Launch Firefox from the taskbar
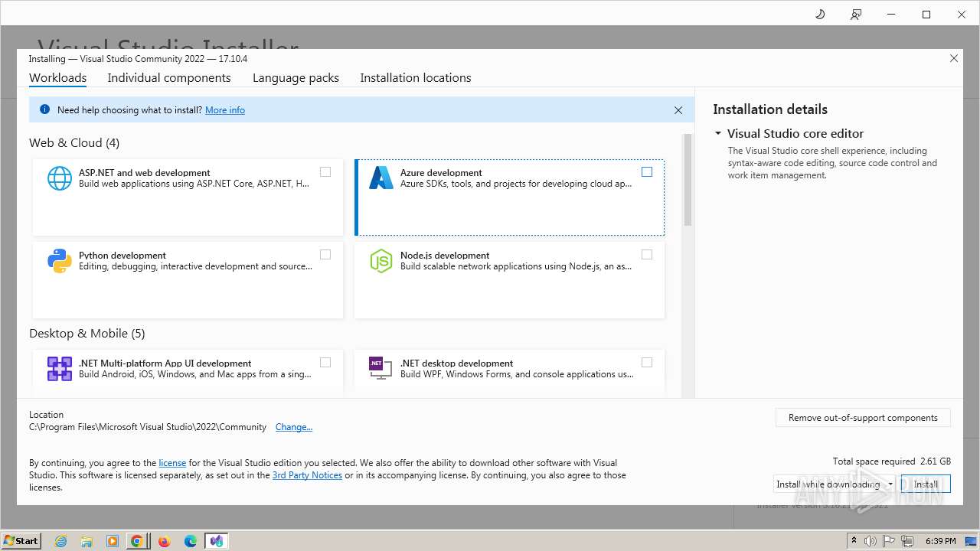980x551 pixels. tap(164, 541)
